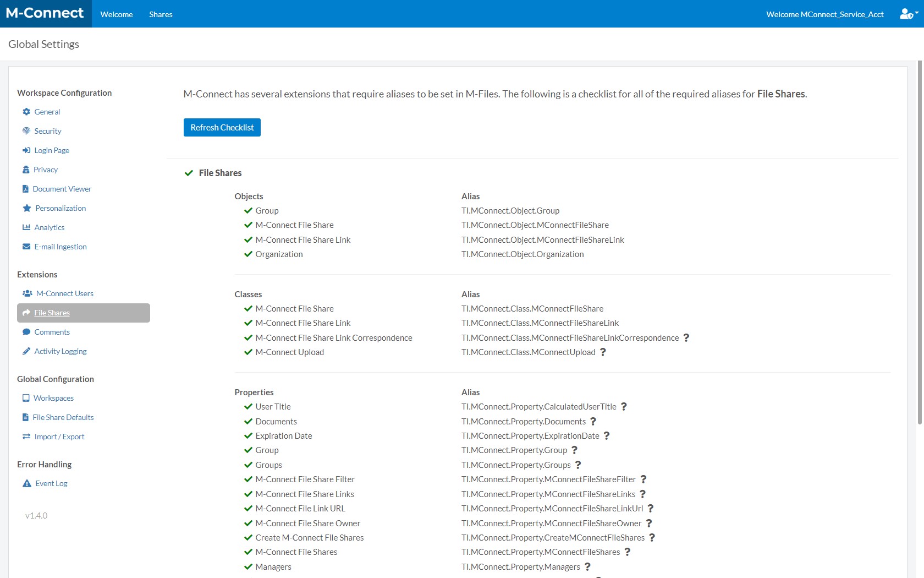Click the Login Page icon
Viewport: 924px width, 578px height.
point(26,150)
